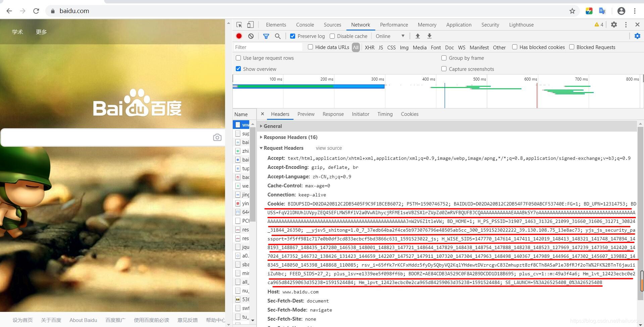Open the Sources tab
The width and height of the screenshot is (644, 327).
[x=332, y=25]
